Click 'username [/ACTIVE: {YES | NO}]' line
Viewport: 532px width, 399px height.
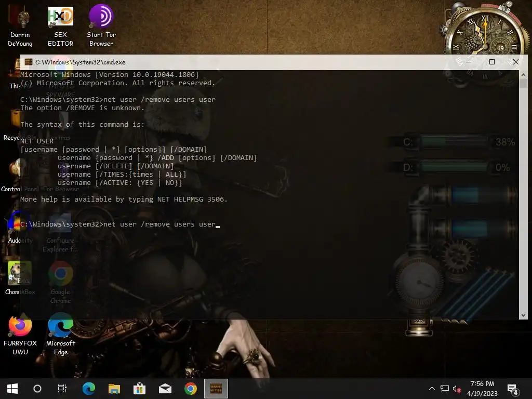click(120, 182)
